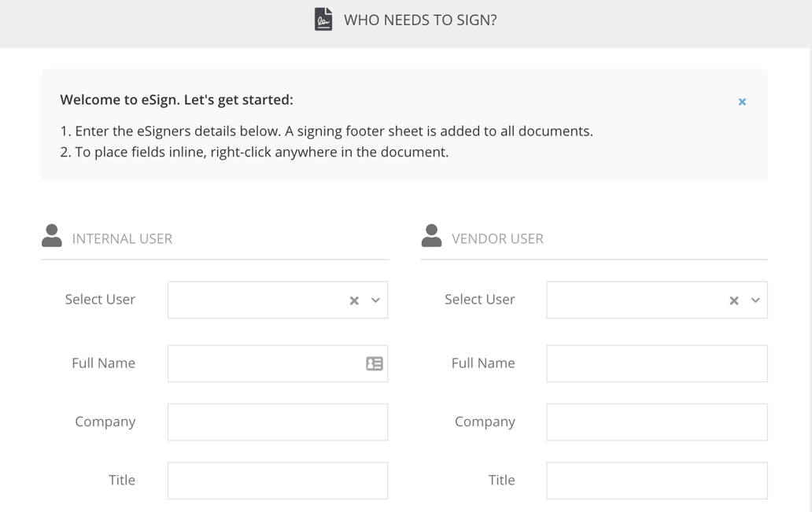This screenshot has width=812, height=512.
Task: Expand the vendor Select User dropdown
Action: click(755, 300)
